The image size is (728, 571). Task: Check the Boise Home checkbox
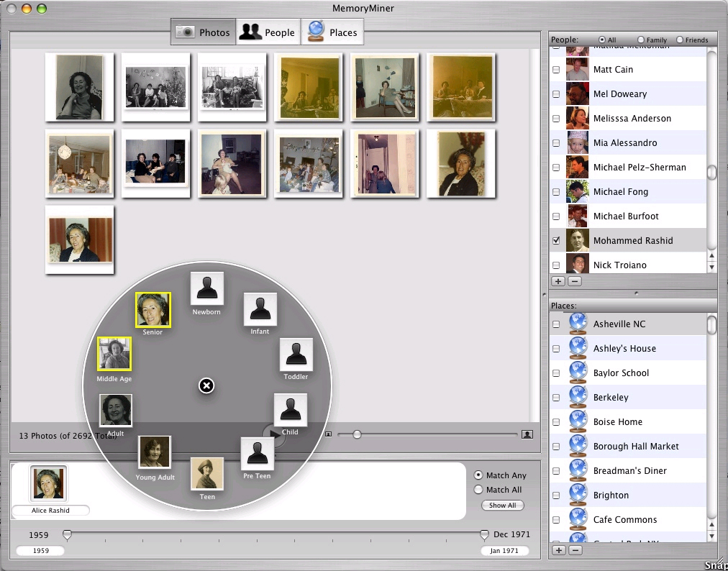556,422
